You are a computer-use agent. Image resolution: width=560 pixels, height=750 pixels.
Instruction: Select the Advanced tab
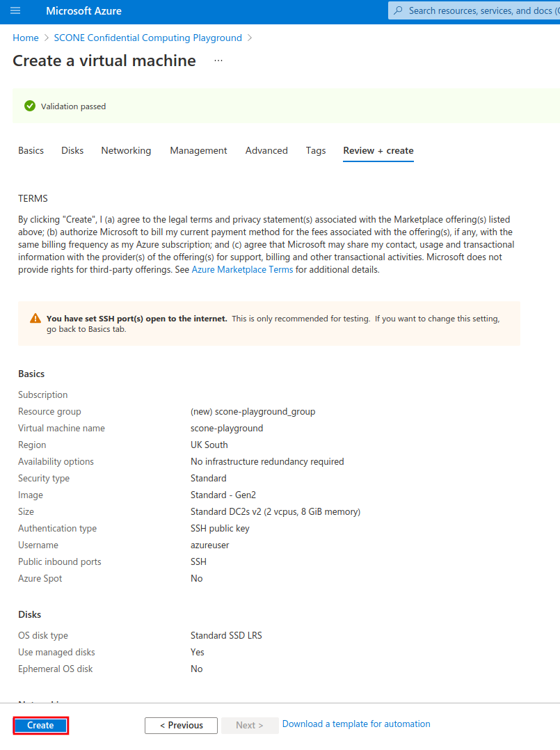(266, 150)
